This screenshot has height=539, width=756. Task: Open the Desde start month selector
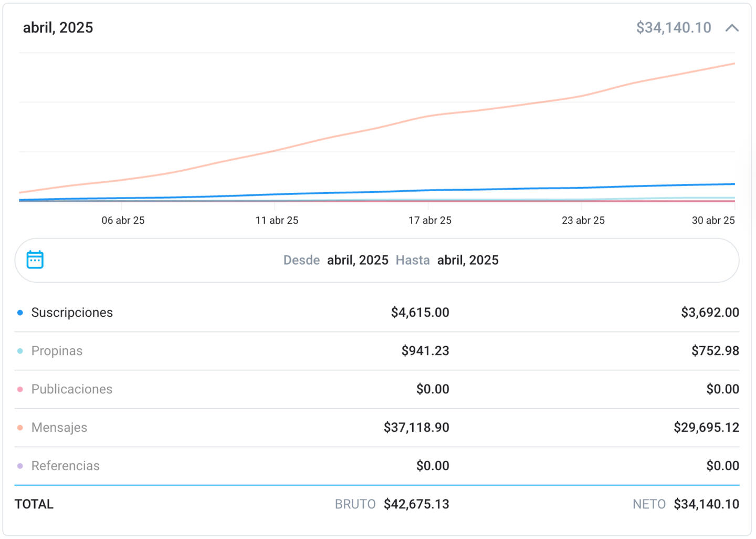[357, 260]
